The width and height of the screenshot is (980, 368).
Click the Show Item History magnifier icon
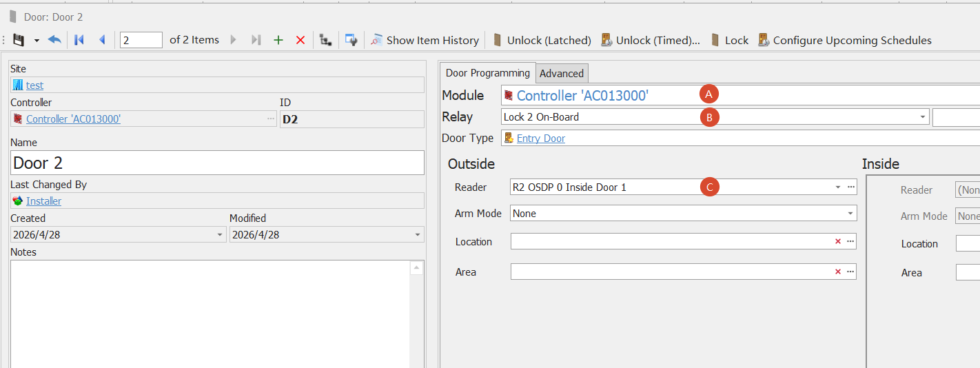coord(376,40)
